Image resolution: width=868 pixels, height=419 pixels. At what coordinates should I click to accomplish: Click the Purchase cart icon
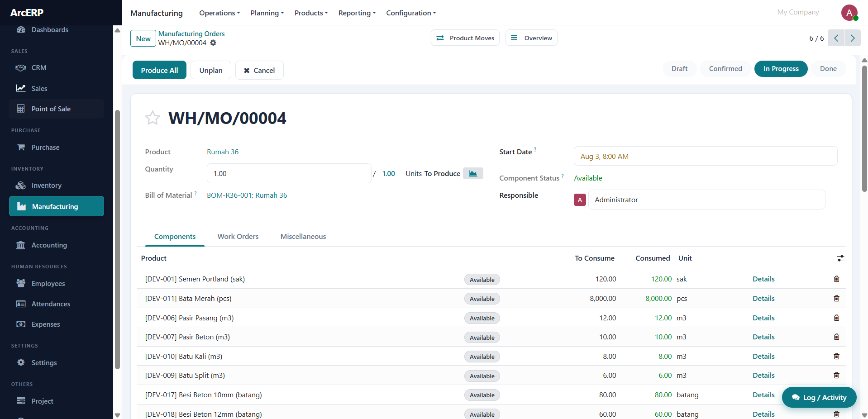[21, 147]
